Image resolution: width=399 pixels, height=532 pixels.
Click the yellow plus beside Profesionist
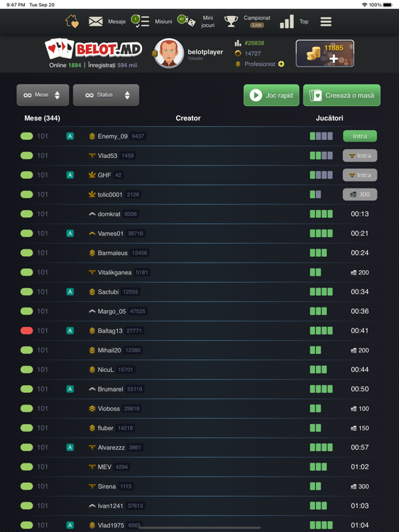pyautogui.click(x=281, y=64)
